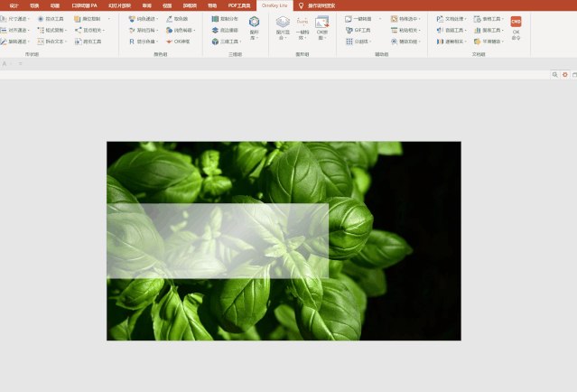Screen dimensions: 577x392
Task: Click the 旋转递进 rotation progression icon
Action: (x=4, y=42)
